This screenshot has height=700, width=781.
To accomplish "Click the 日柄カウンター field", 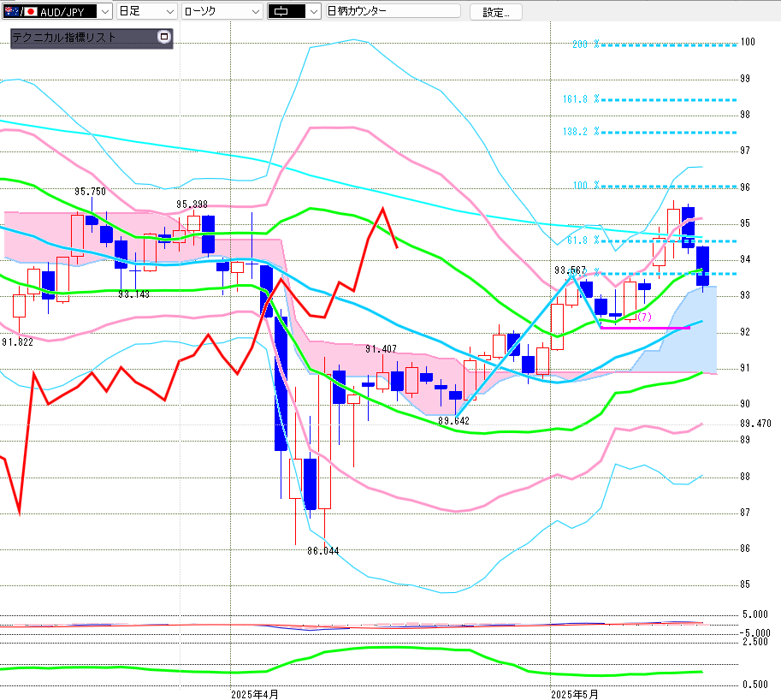I will pyautogui.click(x=393, y=11).
